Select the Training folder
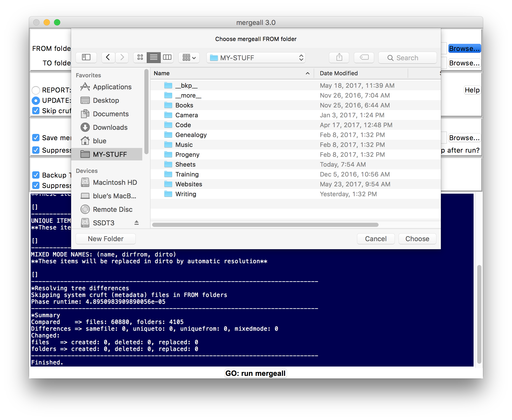The image size is (512, 420). (295, 174)
